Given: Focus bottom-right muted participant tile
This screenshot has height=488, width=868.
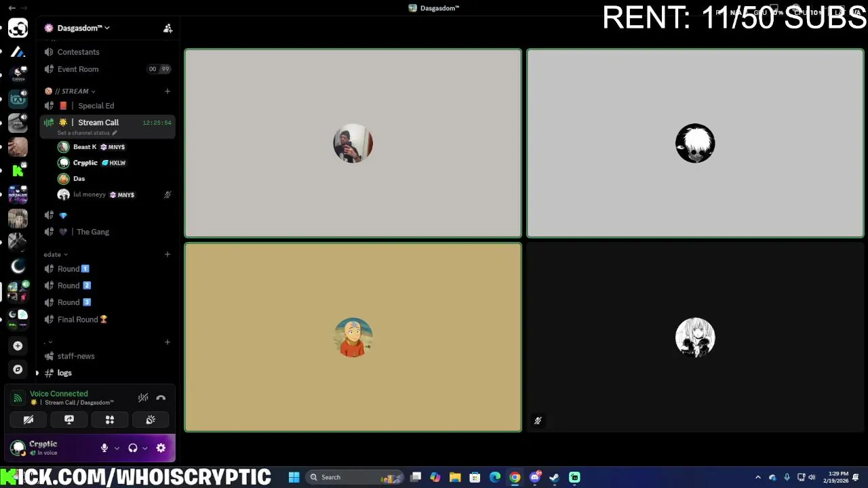Looking at the screenshot, I should [x=695, y=338].
